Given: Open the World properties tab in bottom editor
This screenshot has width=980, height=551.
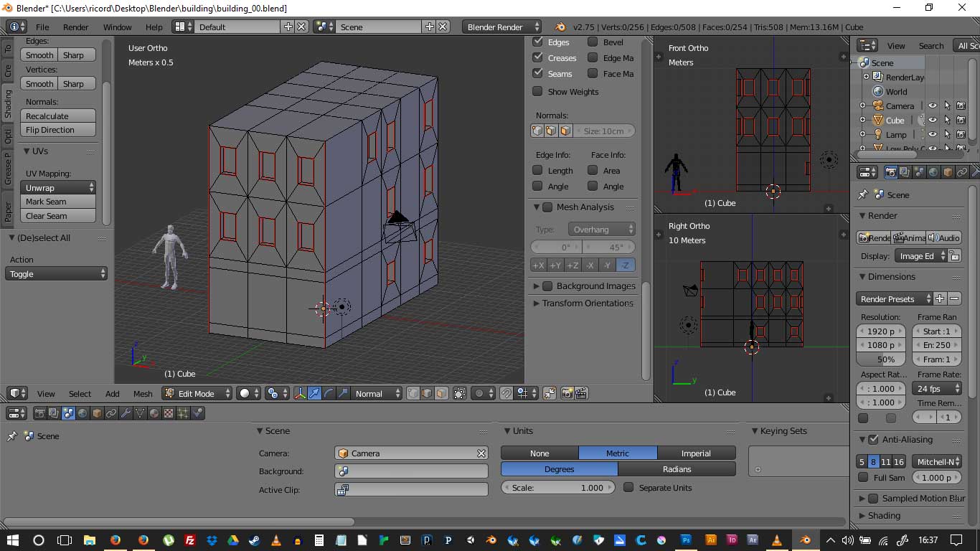Looking at the screenshot, I should click(x=83, y=413).
